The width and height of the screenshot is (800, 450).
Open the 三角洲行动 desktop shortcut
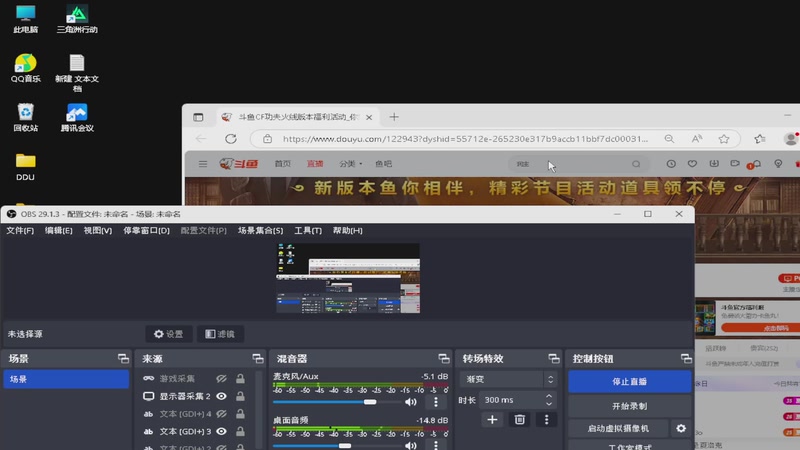[x=77, y=19]
